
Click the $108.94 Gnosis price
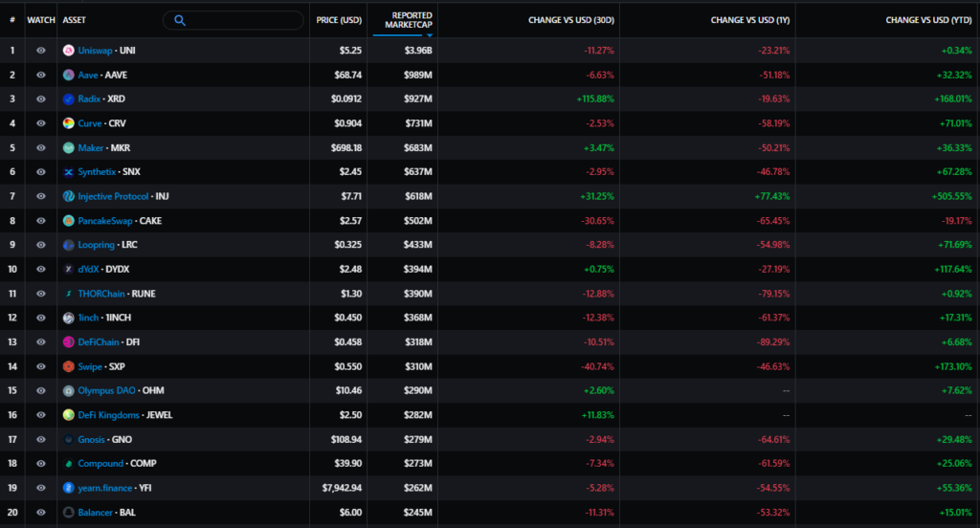(x=346, y=439)
